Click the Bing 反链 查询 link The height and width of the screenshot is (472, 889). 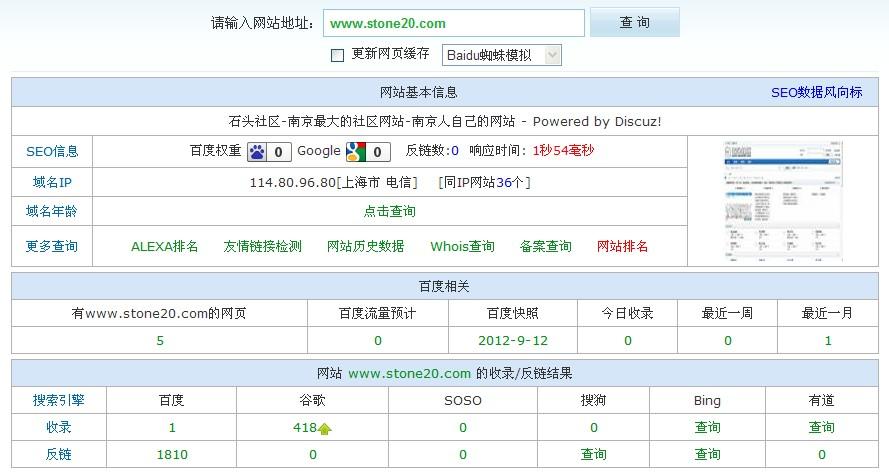click(x=708, y=454)
